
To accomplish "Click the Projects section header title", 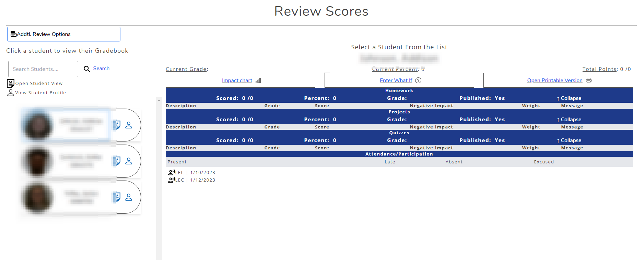I will click(399, 112).
